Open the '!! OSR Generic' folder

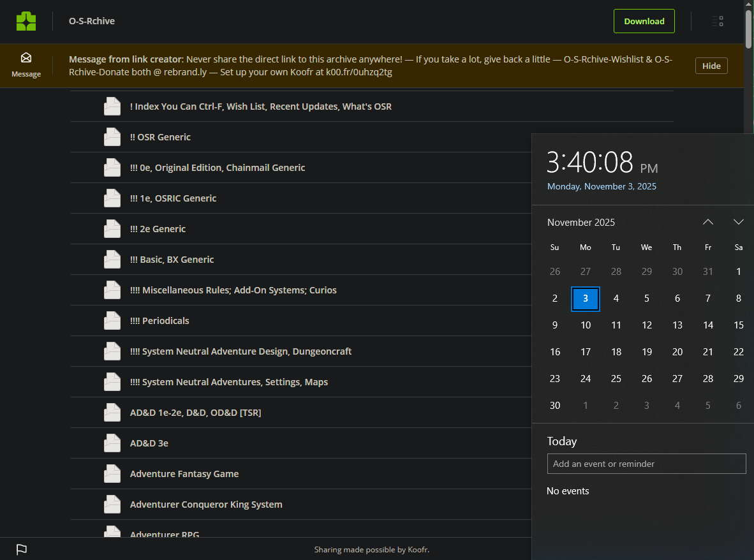160,137
